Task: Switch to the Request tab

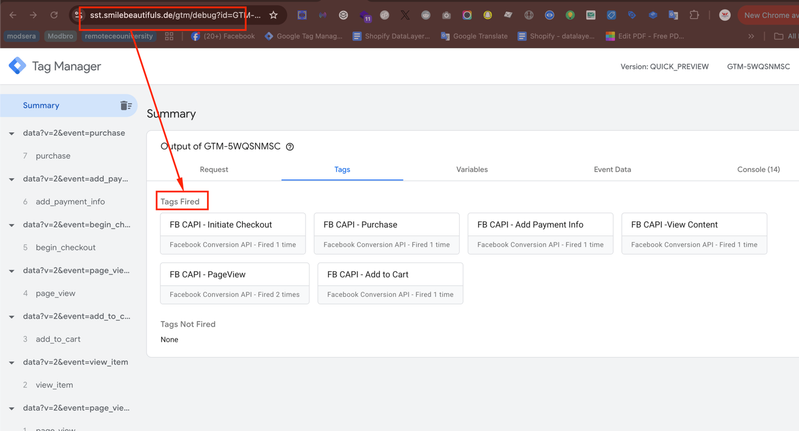Action: click(x=214, y=170)
